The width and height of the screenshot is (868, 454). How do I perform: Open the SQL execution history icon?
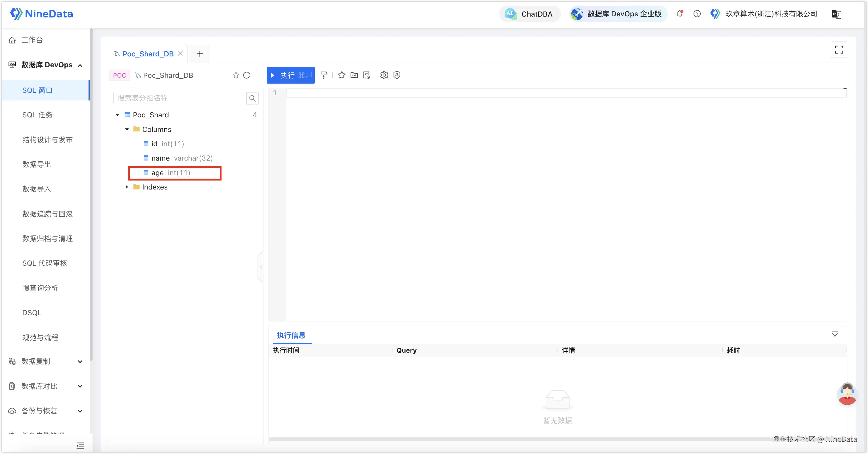pos(367,75)
